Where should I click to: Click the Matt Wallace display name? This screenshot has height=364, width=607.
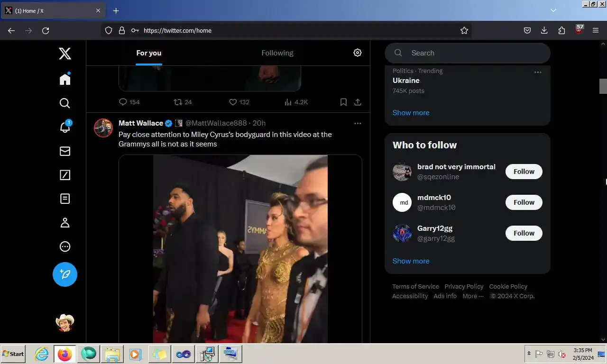pyautogui.click(x=141, y=123)
